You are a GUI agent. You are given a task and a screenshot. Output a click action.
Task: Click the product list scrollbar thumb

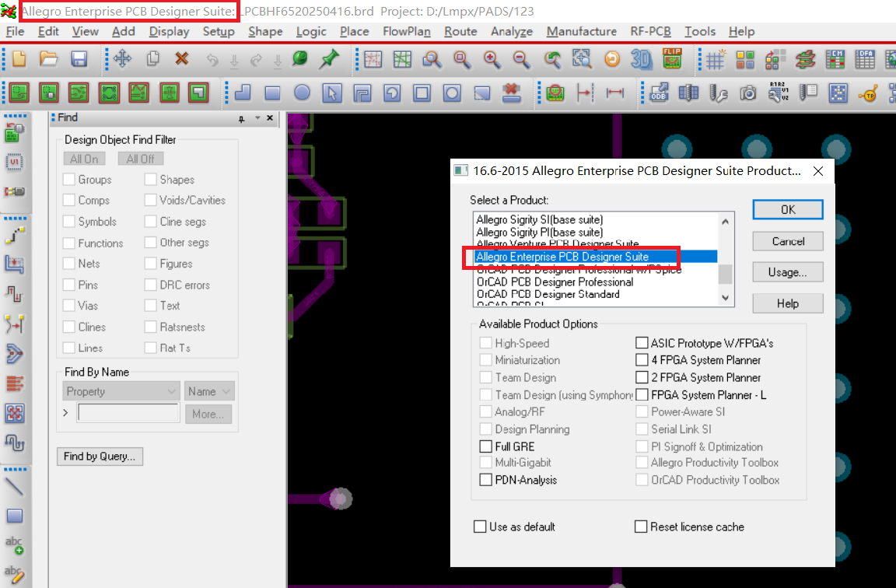pyautogui.click(x=725, y=275)
